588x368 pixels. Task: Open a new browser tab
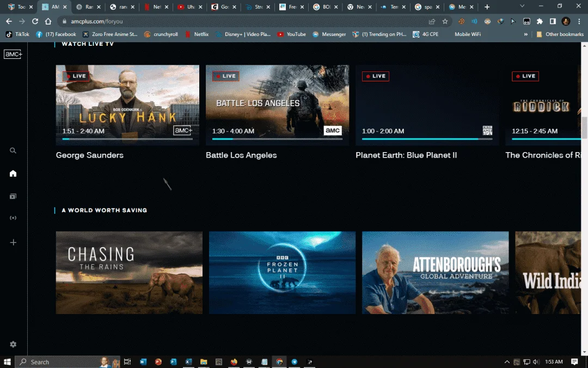487,7
